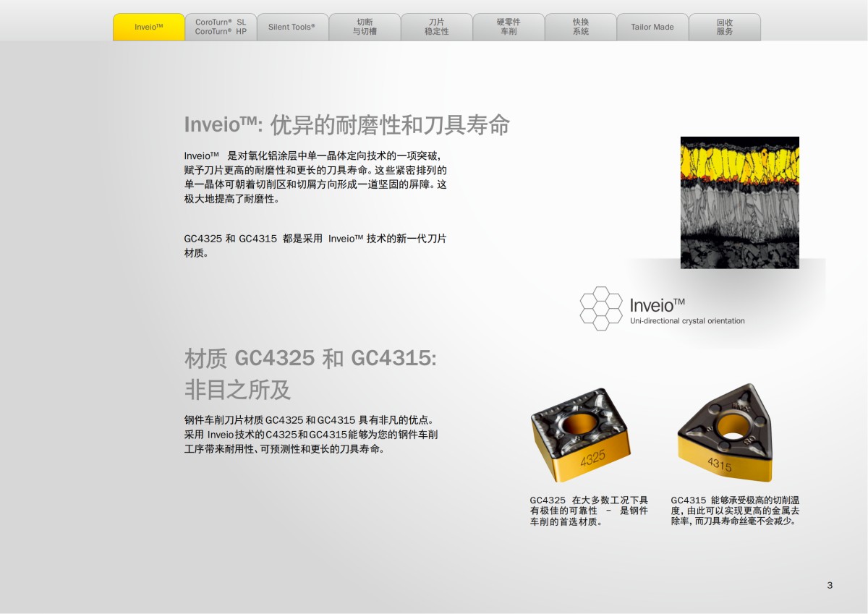Click the 快换系统 tab icon area

tap(580, 27)
